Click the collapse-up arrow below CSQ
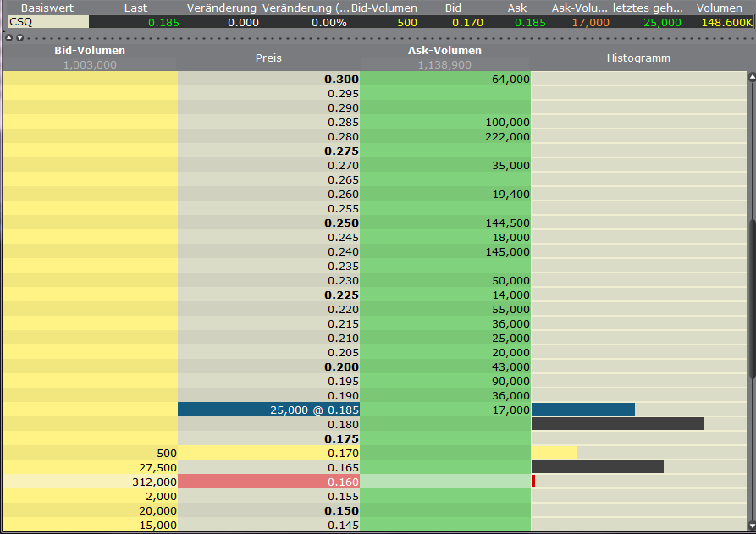The image size is (756, 534). pyautogui.click(x=9, y=38)
